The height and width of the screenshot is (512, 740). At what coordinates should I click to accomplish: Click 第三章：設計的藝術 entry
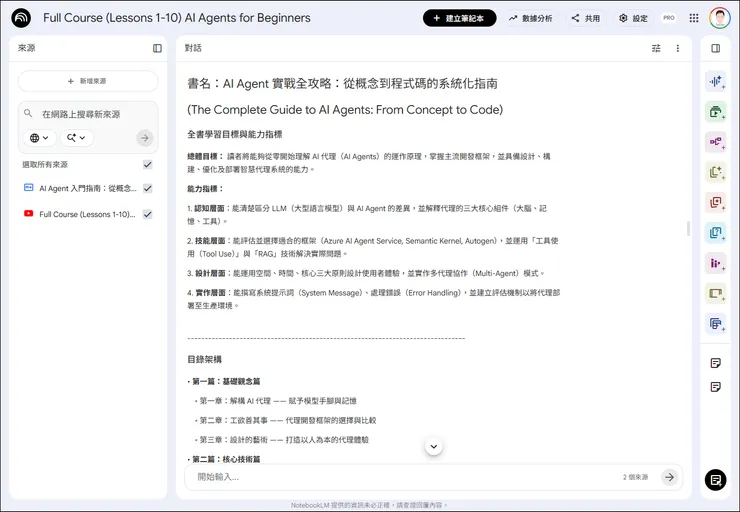[x=284, y=440]
